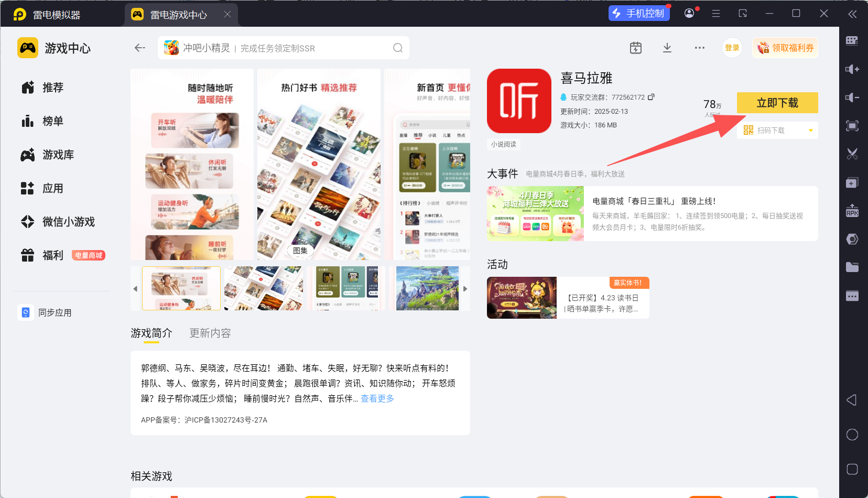The height and width of the screenshot is (498, 868).
Task: Select the book covers collage thumbnail
Action: point(263,288)
